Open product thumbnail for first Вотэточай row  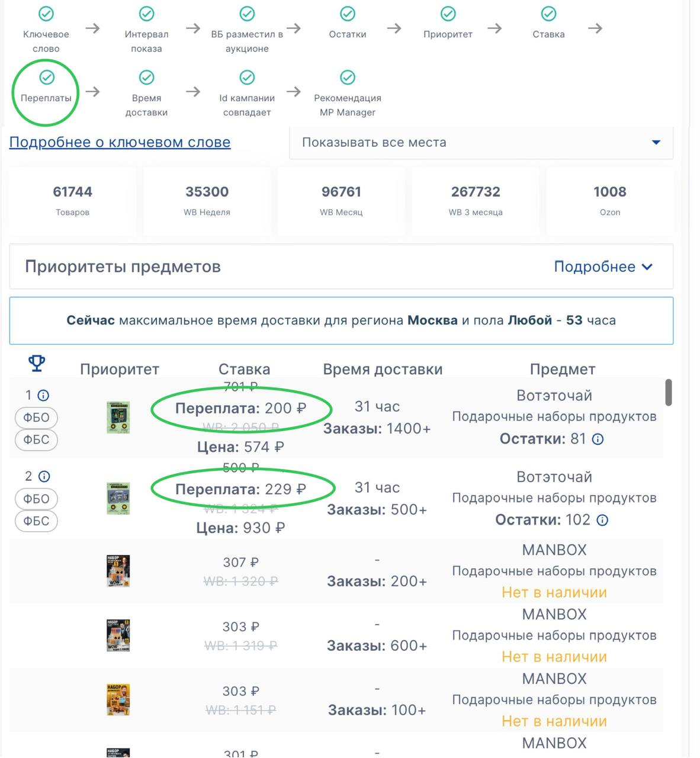pyautogui.click(x=118, y=417)
